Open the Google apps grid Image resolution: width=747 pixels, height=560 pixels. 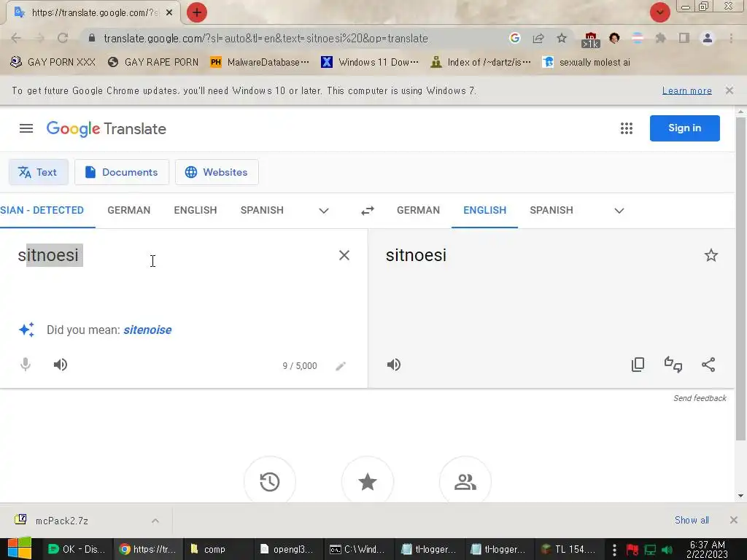(627, 128)
